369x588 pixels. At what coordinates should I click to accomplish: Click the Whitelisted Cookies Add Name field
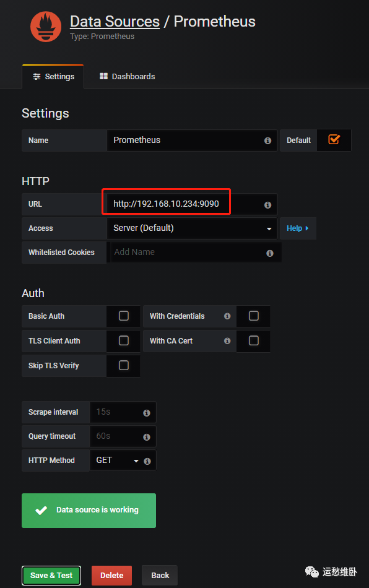pyautogui.click(x=196, y=253)
